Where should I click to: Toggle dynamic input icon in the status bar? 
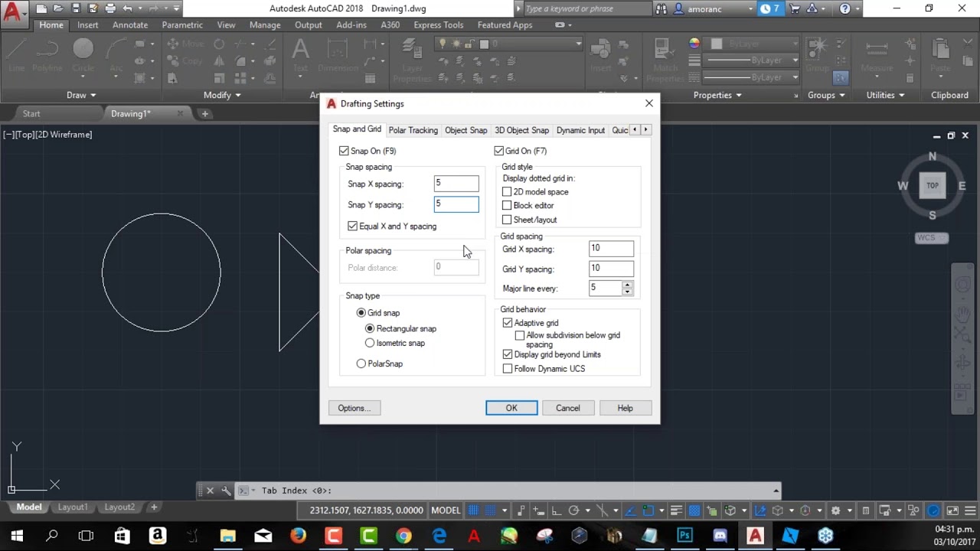tap(537, 510)
